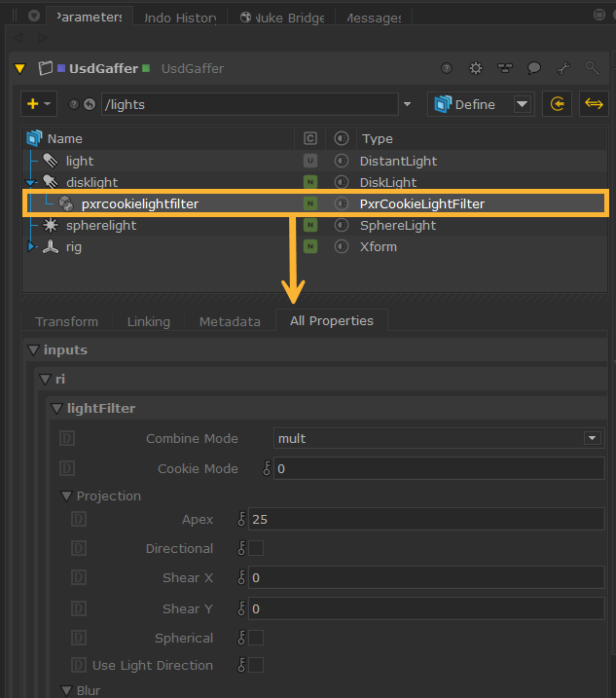Click the yellow double-arrow sync button
The image size is (616, 698).
point(593,104)
